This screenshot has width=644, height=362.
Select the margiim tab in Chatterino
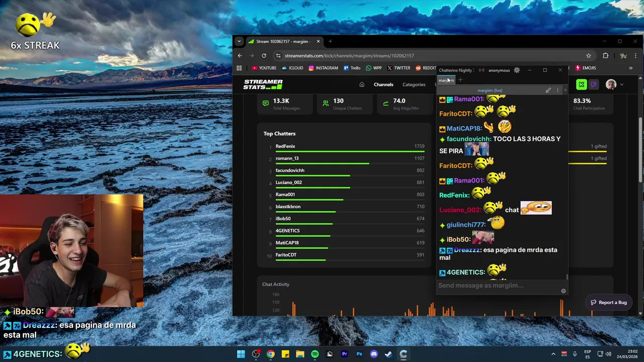coord(446,80)
